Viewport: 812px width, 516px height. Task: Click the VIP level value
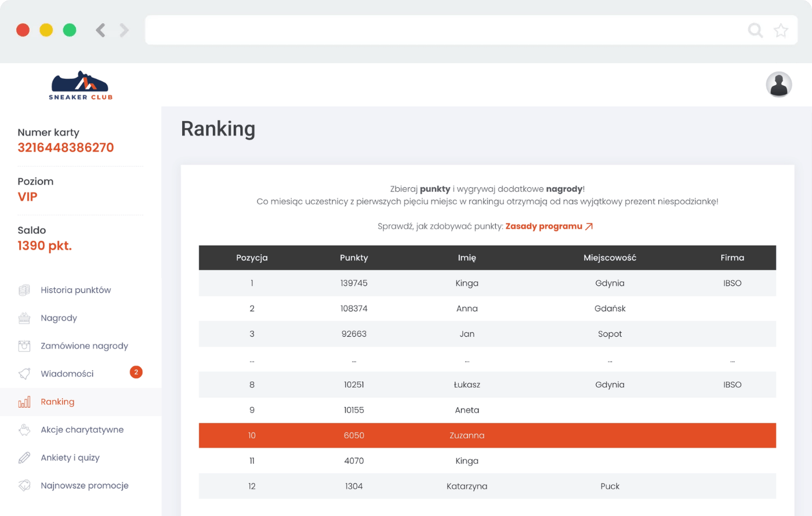[27, 197]
